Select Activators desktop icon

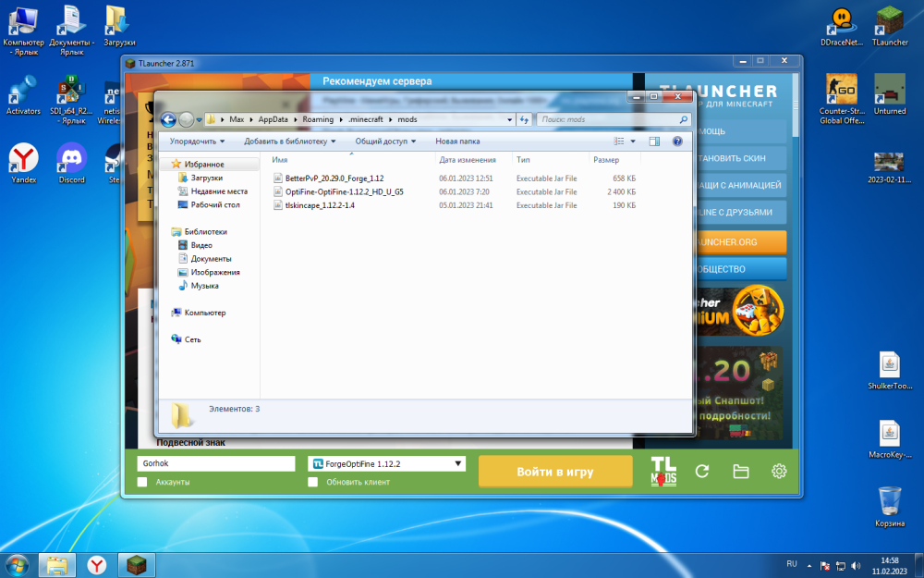[24, 94]
